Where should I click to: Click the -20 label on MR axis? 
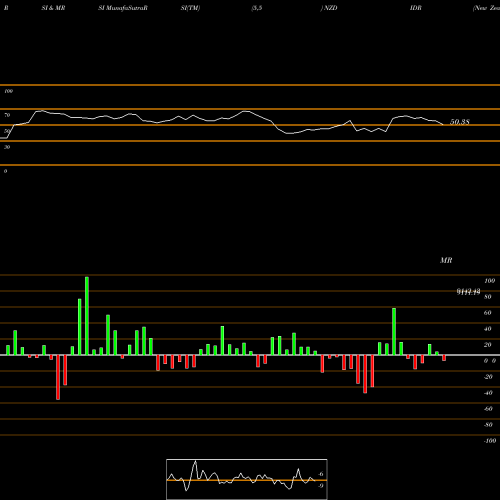point(488,377)
